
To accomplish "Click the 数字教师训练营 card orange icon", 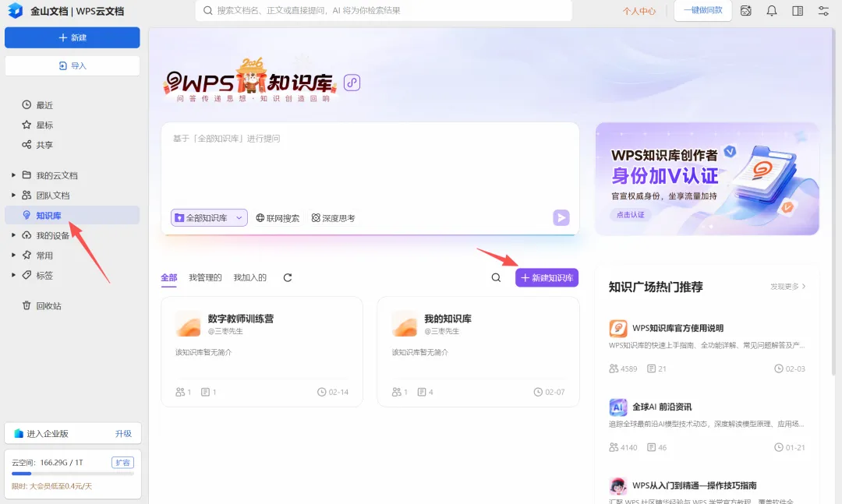I will (188, 323).
